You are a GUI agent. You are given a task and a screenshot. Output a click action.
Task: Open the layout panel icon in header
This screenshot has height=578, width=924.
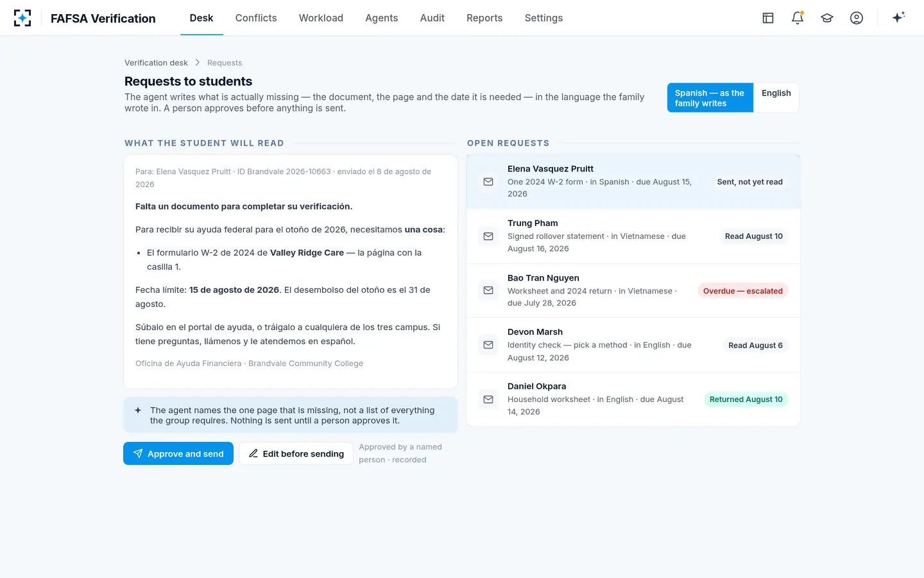[768, 18]
